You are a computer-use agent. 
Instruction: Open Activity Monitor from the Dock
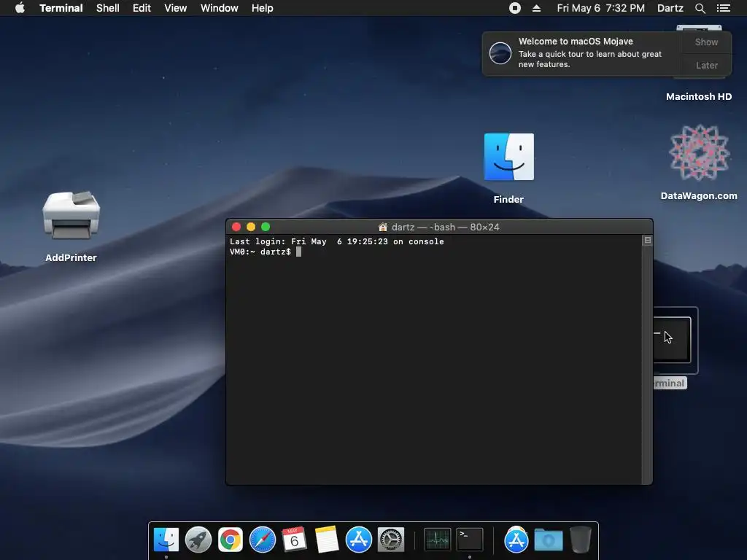[x=438, y=540]
